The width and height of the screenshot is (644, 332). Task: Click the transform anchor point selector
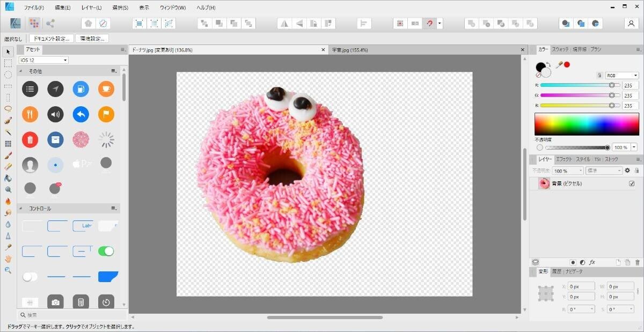point(546,293)
